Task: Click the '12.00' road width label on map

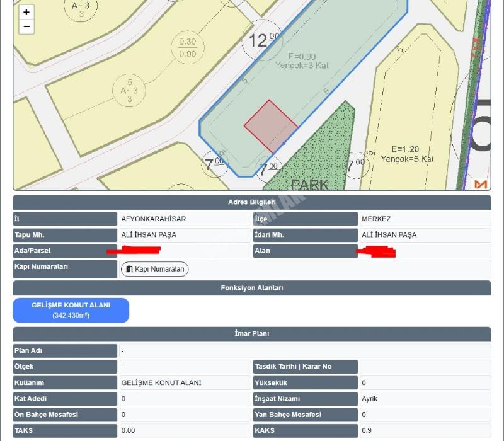Action: tap(263, 40)
